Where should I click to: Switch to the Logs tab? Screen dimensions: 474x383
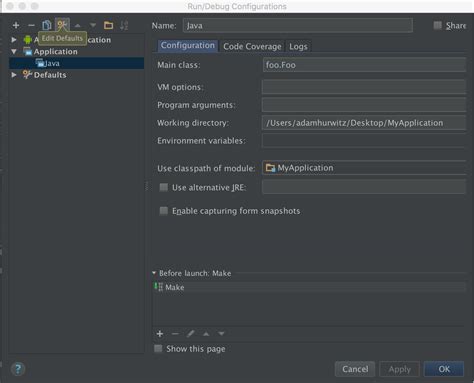pos(298,46)
